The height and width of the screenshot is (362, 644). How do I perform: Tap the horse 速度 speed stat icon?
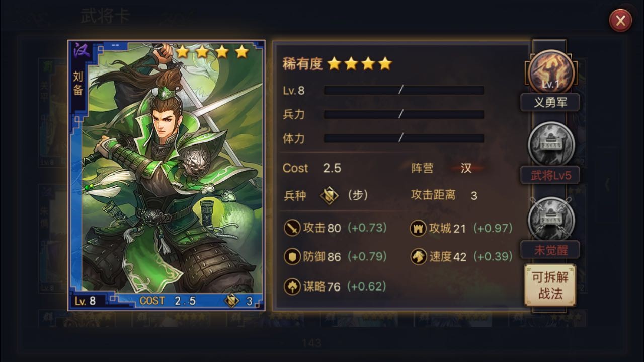tap(418, 257)
